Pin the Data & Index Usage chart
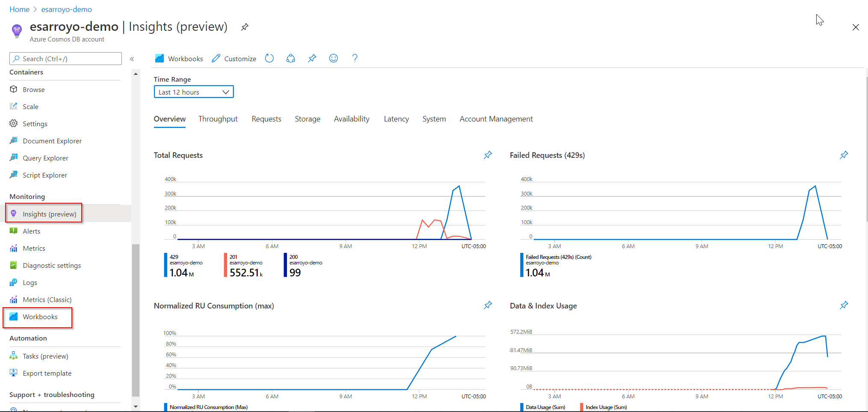Screen dimensions: 868x412 pyautogui.click(x=844, y=305)
